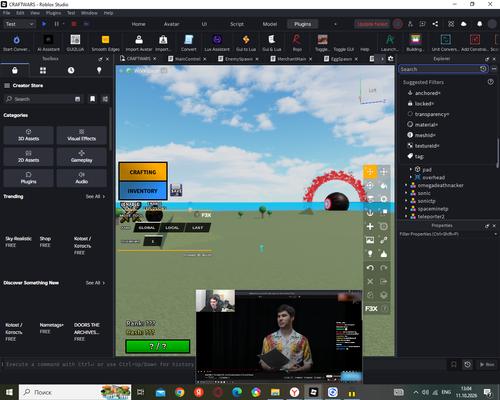The image size is (500, 400).
Task: Expand the spaceminetp model in Explorer
Action: click(406, 209)
